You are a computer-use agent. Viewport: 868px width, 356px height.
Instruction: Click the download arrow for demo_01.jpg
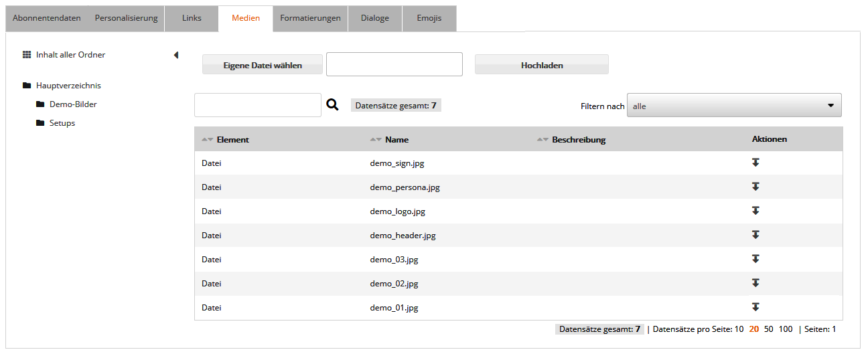tap(755, 307)
